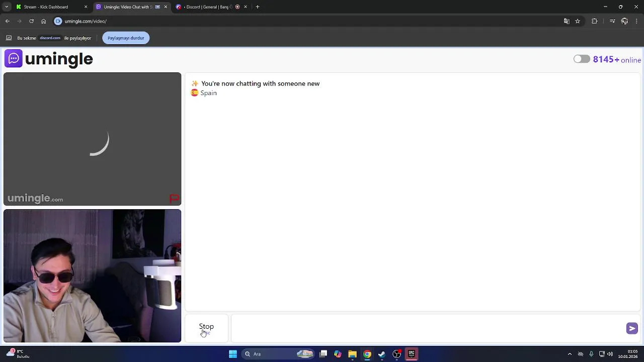Close the Kick Dashboard tab

pyautogui.click(x=86, y=7)
